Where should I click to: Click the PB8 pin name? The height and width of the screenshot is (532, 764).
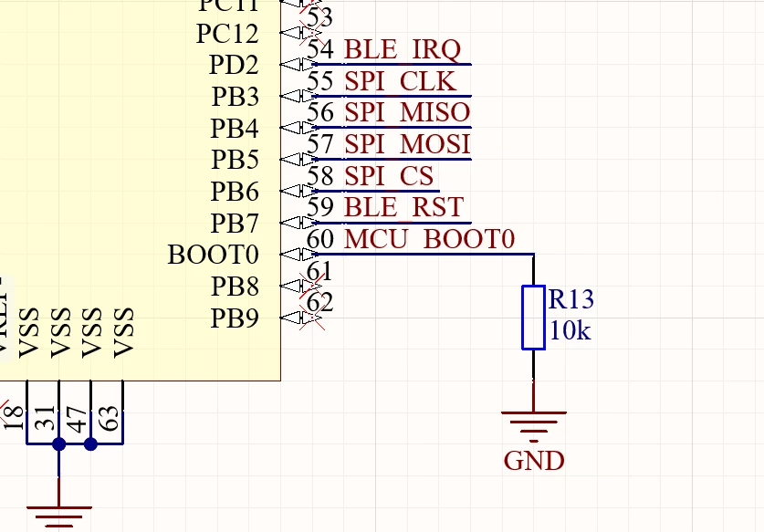235,287
